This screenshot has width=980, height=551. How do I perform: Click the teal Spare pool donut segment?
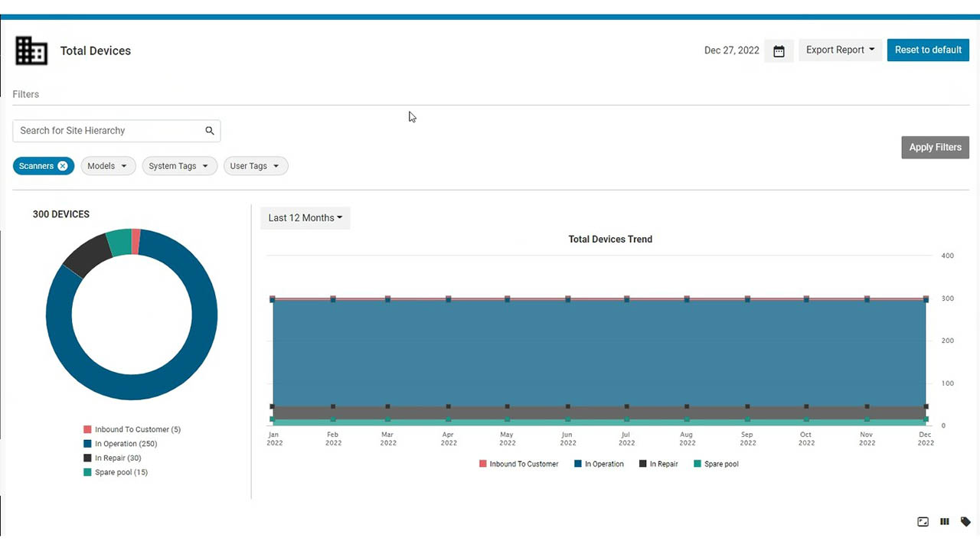click(119, 243)
